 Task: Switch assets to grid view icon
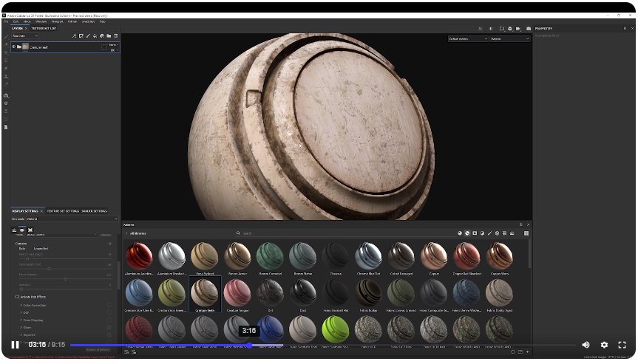[526, 233]
